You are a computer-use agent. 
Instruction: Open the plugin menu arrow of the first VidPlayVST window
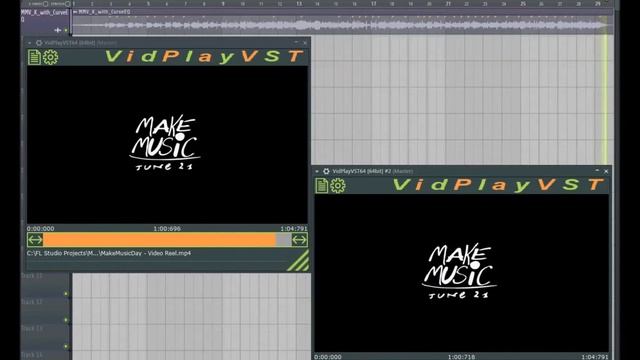point(30,43)
